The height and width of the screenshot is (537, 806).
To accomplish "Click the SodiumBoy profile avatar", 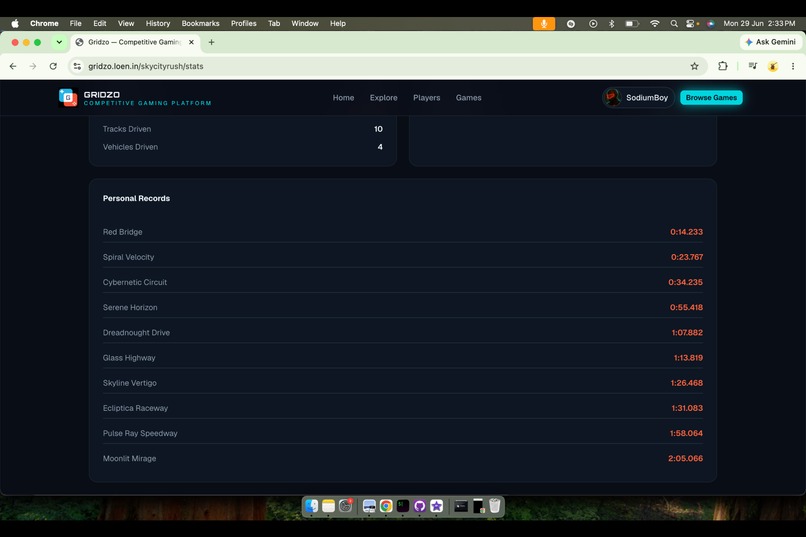I will point(612,97).
